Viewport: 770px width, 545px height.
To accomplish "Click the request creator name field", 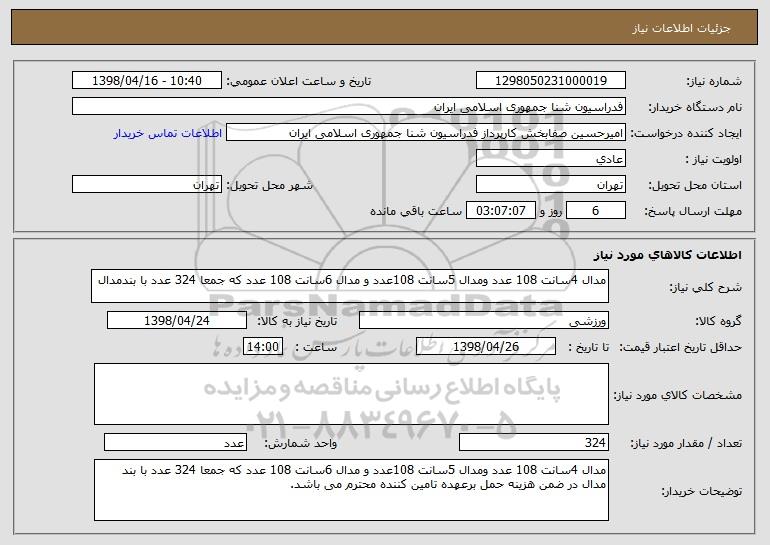I will point(426,133).
